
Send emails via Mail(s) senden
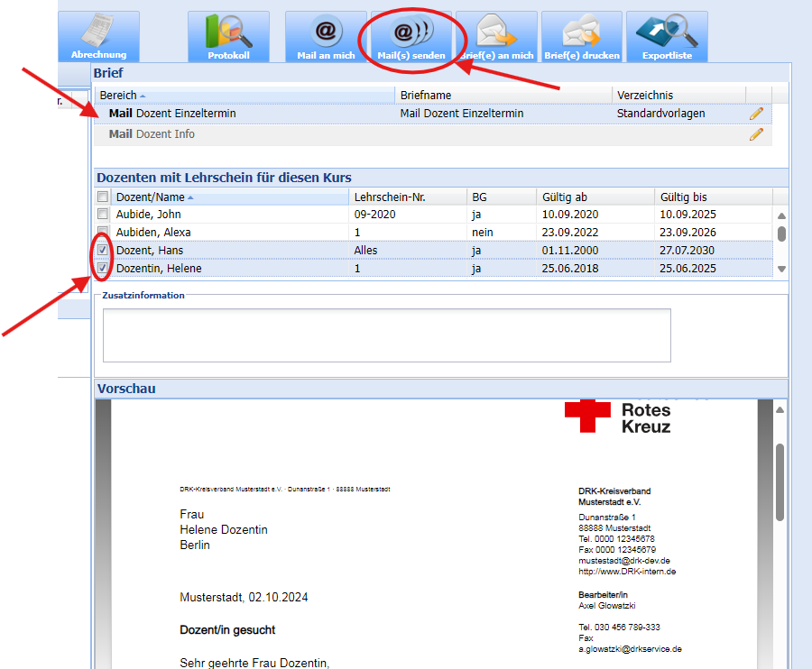(411, 36)
